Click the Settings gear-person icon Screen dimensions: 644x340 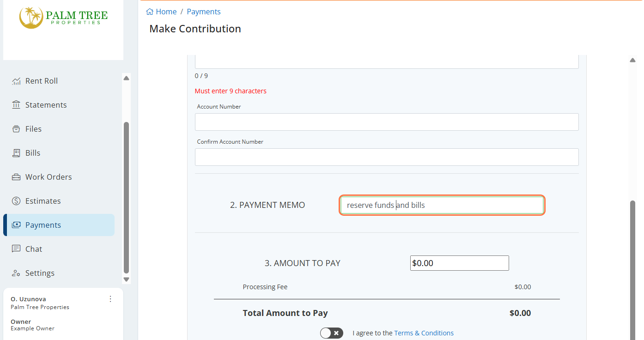16,273
